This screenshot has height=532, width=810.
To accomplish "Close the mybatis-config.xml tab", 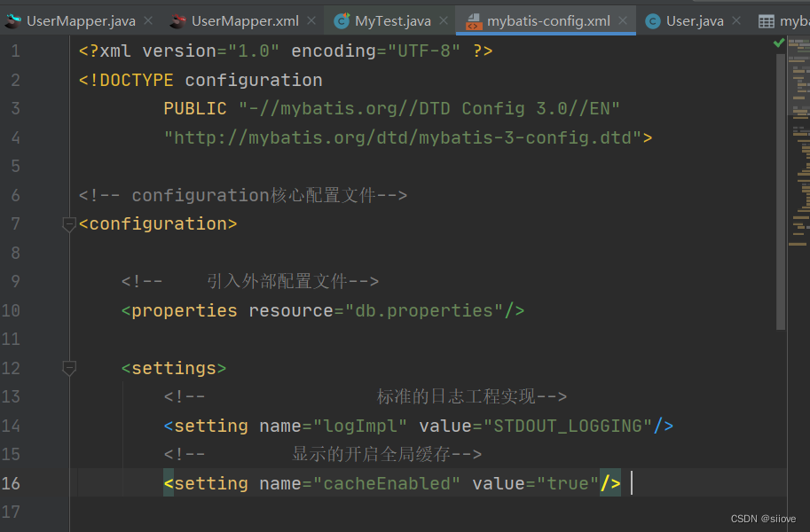I will 623,20.
